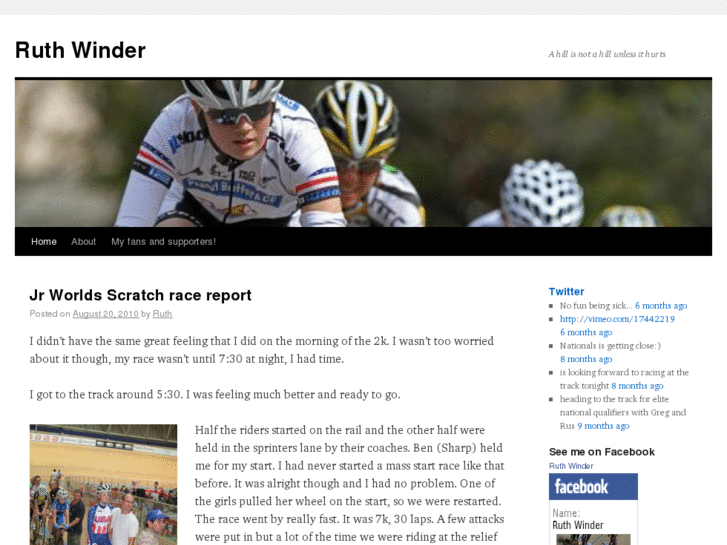The width and height of the screenshot is (727, 545).
Task: Go to My fans and supporters! page
Action: pyautogui.click(x=163, y=242)
